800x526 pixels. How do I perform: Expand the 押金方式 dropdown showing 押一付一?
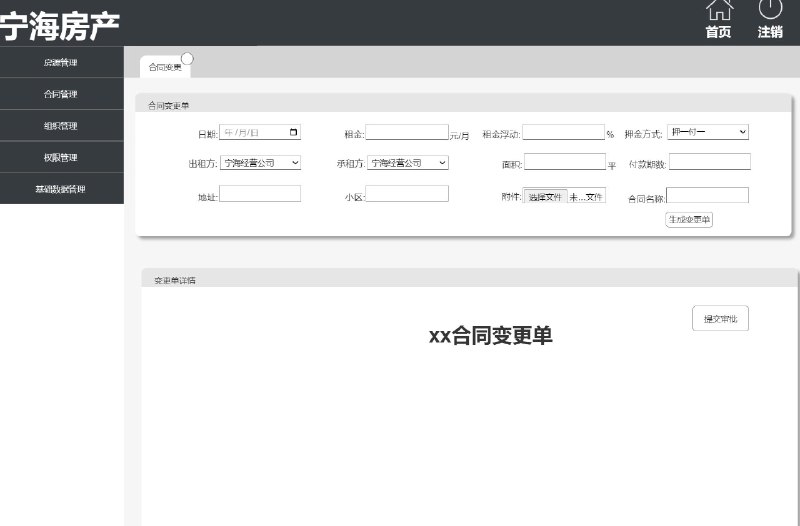pos(708,132)
